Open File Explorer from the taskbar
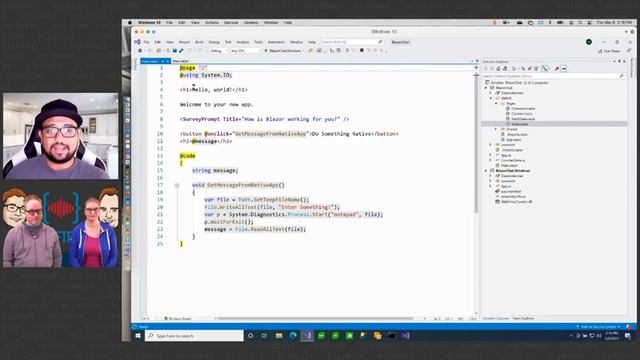This screenshot has width=640, height=360. tap(279, 336)
